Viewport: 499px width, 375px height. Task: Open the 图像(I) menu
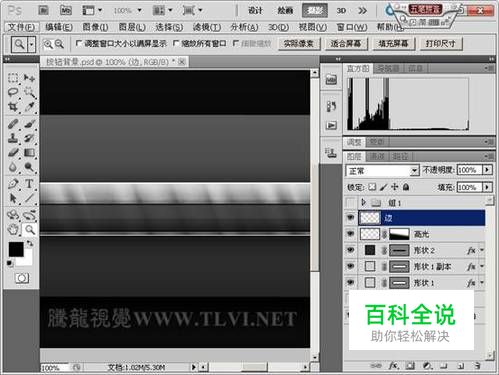(x=95, y=27)
